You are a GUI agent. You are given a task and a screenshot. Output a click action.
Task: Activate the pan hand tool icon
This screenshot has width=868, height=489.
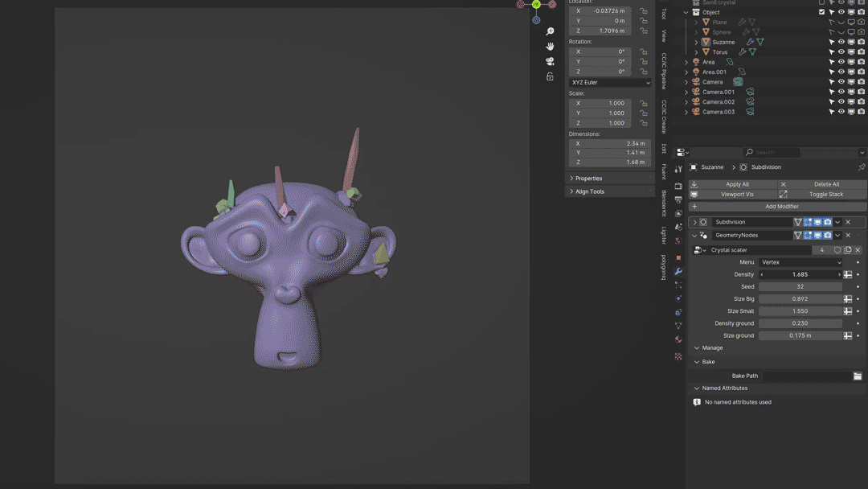point(550,47)
